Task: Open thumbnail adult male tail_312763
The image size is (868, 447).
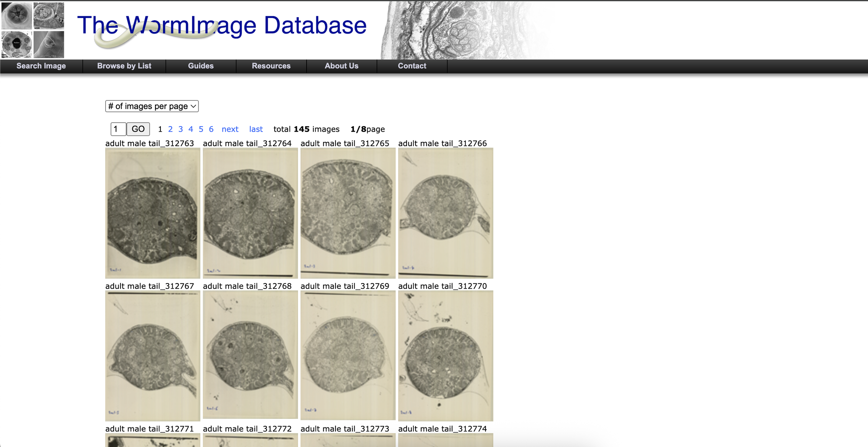Action: 153,213
